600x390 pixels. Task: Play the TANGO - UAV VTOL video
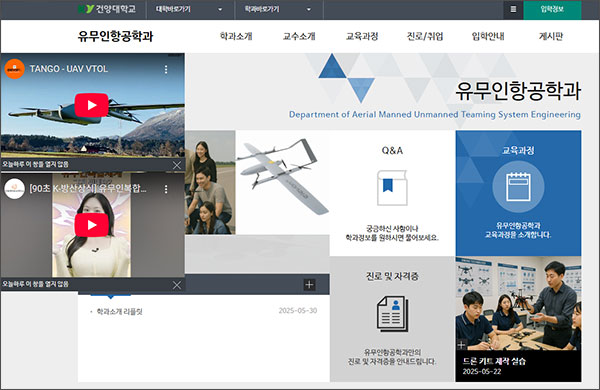pos(91,105)
